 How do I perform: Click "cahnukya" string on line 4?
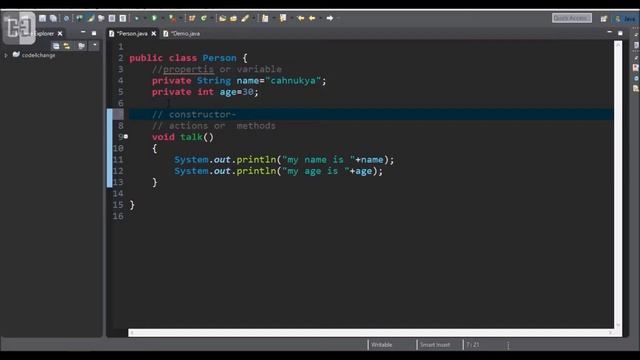point(293,80)
